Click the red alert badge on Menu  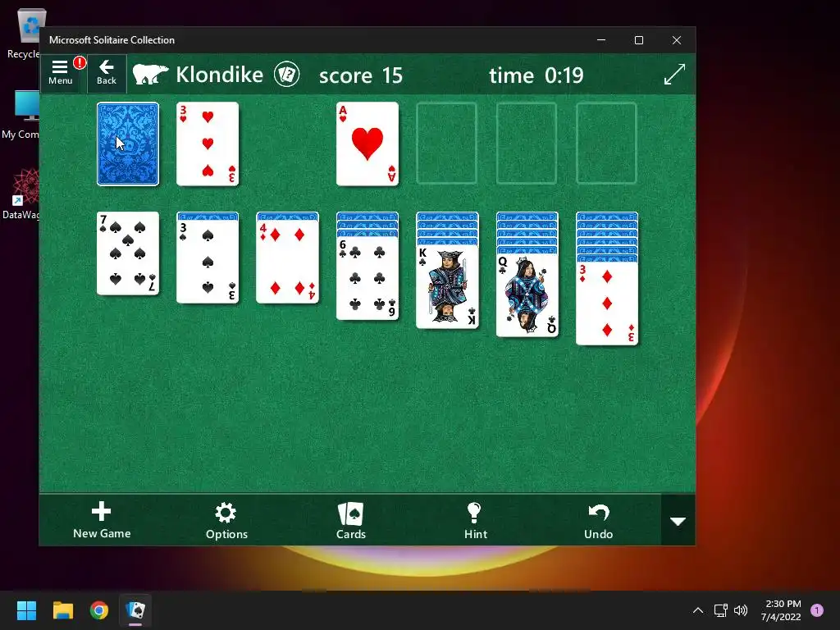(80, 62)
